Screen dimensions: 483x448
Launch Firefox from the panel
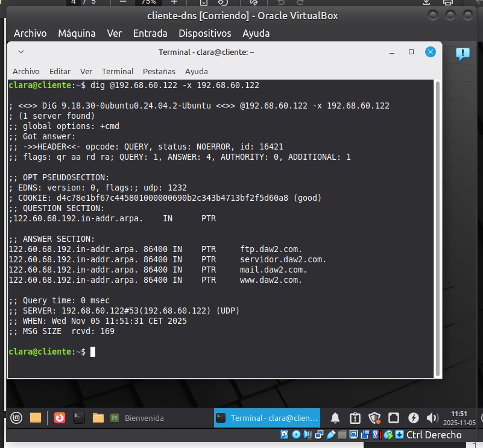(59, 417)
